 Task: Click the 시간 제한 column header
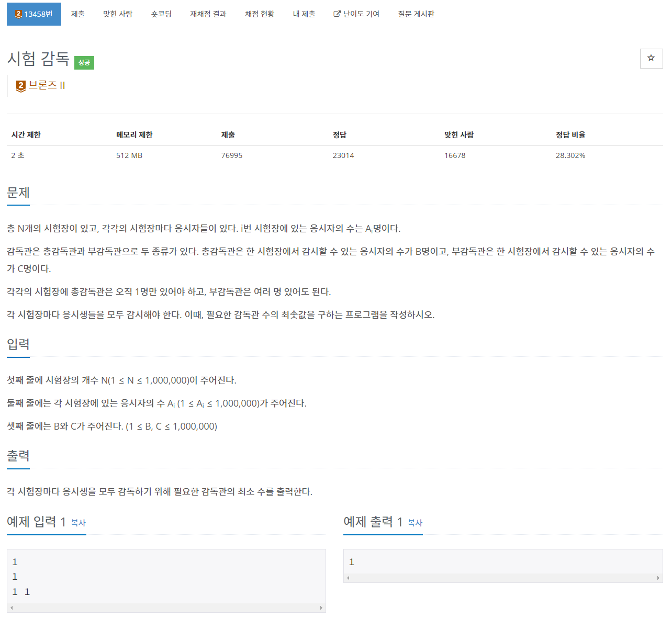pos(26,135)
